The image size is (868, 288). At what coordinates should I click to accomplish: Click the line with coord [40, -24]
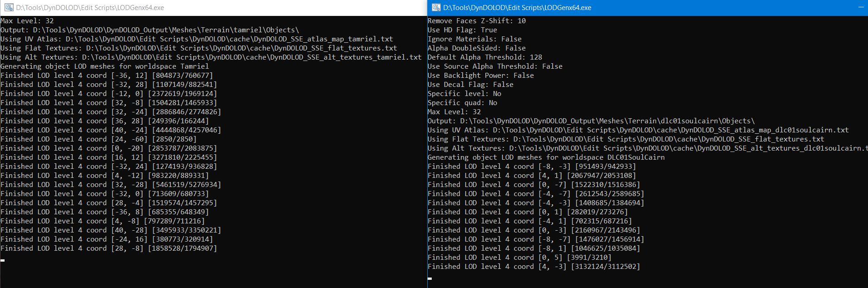[111, 130]
